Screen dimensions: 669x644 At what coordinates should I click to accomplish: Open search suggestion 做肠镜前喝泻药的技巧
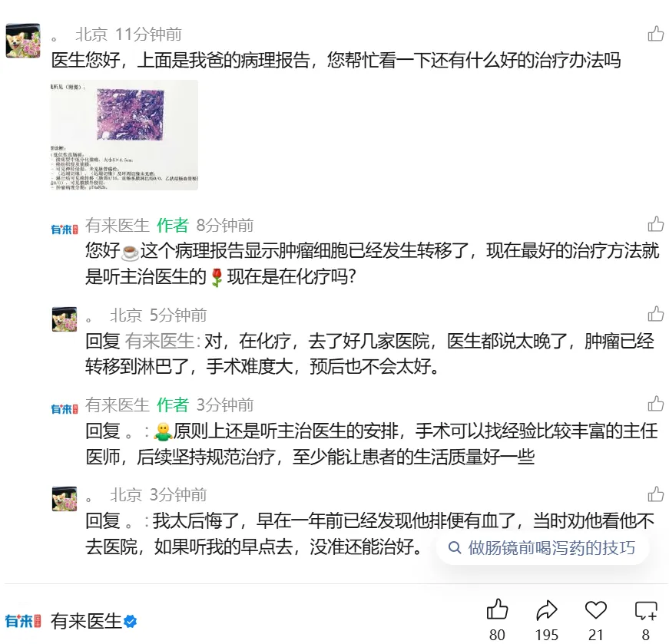[543, 547]
